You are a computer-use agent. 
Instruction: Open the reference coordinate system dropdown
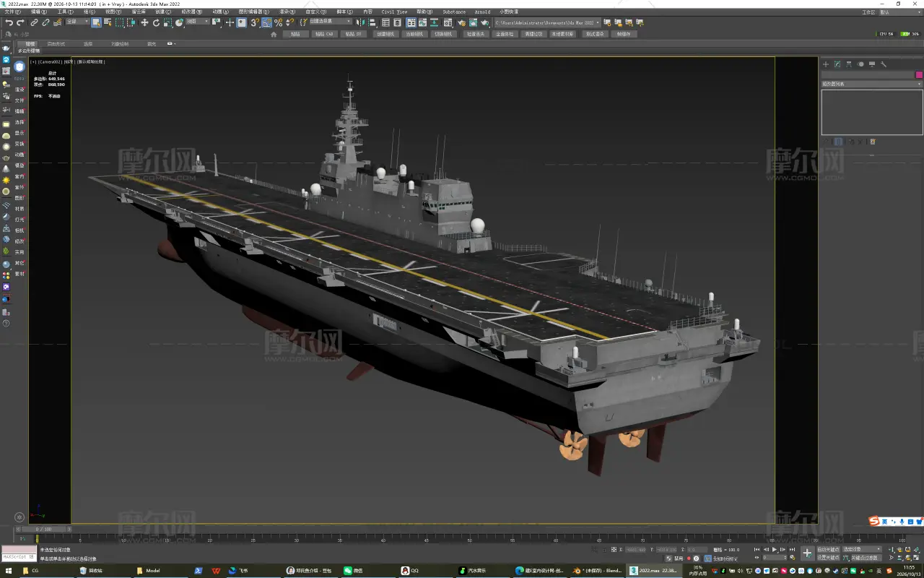point(197,22)
